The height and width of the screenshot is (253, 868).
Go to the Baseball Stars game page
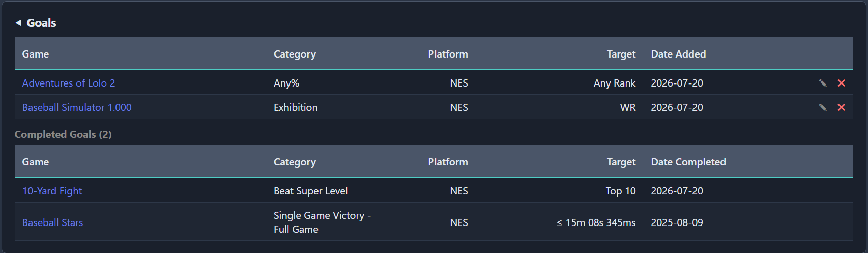[x=52, y=222]
